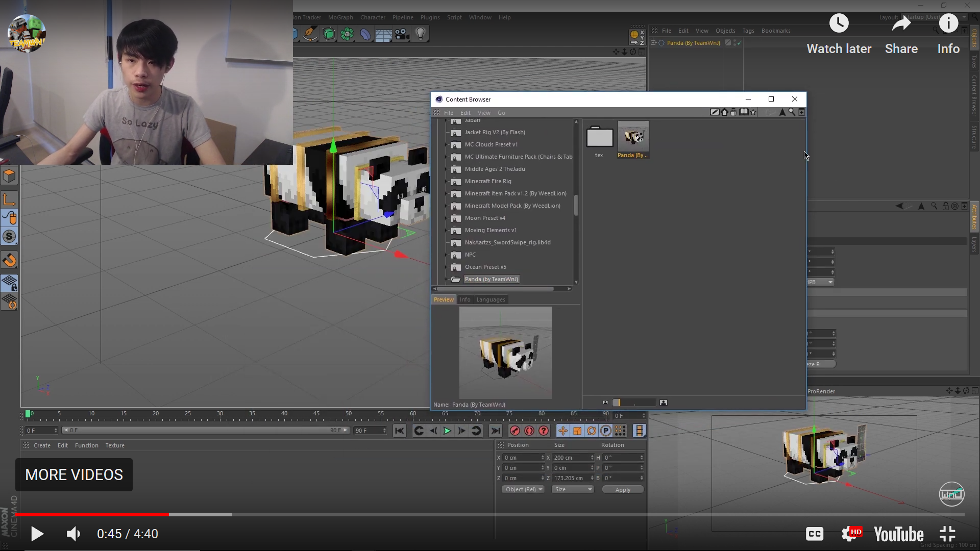Click the up arrow in Content Browser toolbar

(782, 112)
